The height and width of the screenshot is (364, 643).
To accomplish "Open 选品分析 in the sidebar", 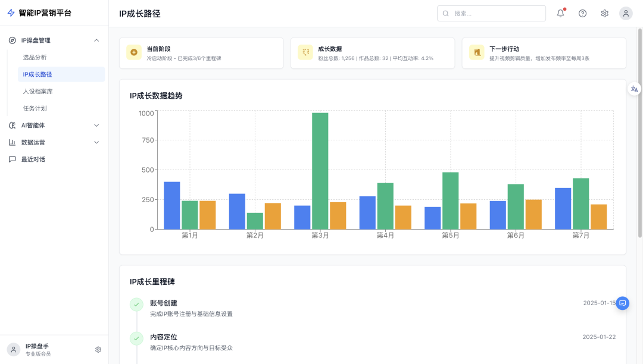I will (61, 57).
